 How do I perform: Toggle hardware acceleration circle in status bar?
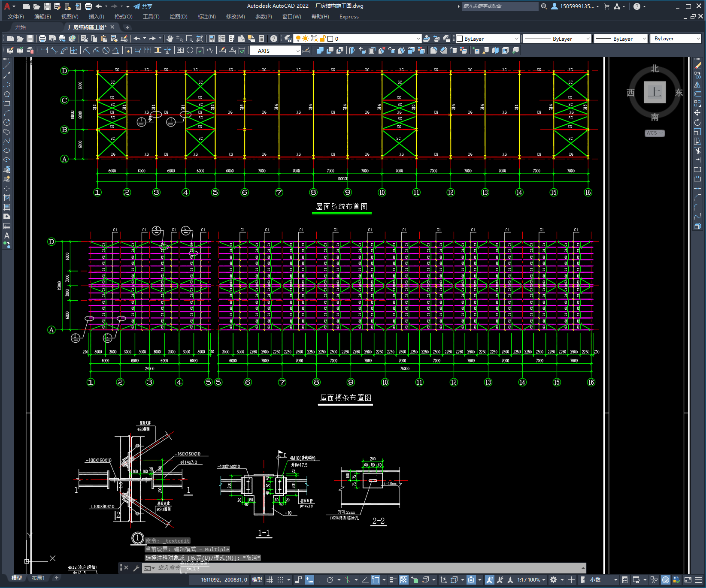(x=666, y=580)
